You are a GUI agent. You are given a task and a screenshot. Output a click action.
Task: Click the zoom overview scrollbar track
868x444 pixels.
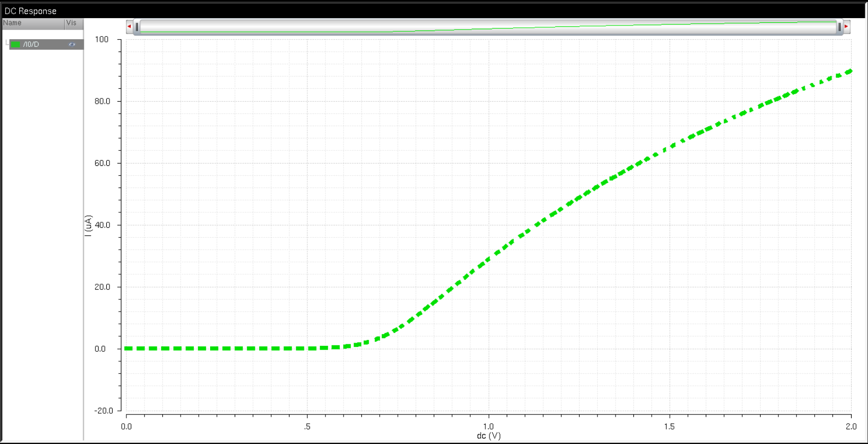pos(488,27)
